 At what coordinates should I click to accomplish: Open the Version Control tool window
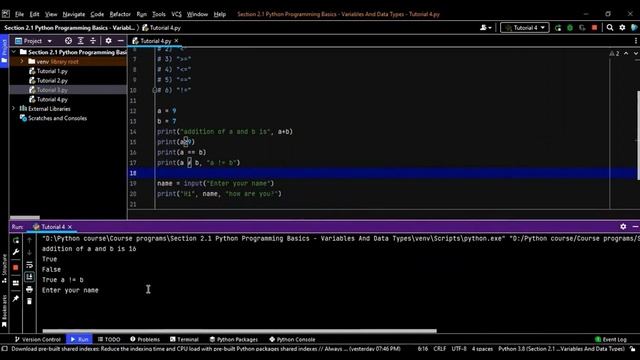pos(38,339)
